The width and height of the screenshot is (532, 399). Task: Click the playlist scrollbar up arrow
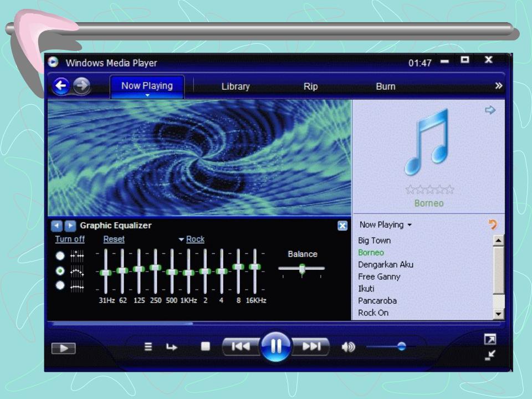[x=498, y=241]
